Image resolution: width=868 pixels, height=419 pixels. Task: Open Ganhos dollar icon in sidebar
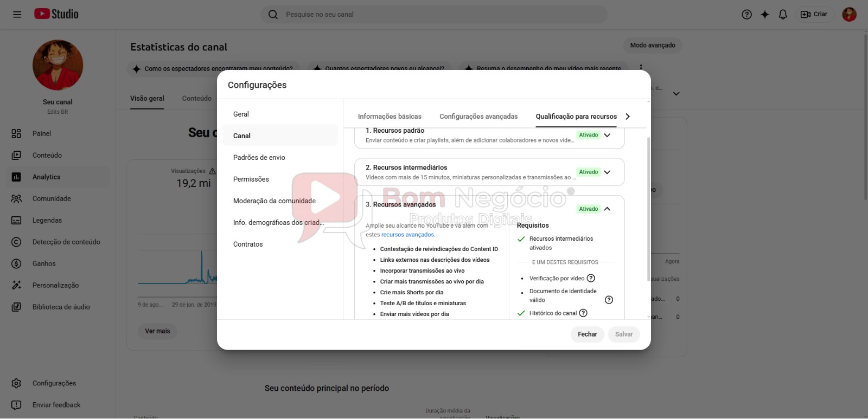(x=16, y=263)
